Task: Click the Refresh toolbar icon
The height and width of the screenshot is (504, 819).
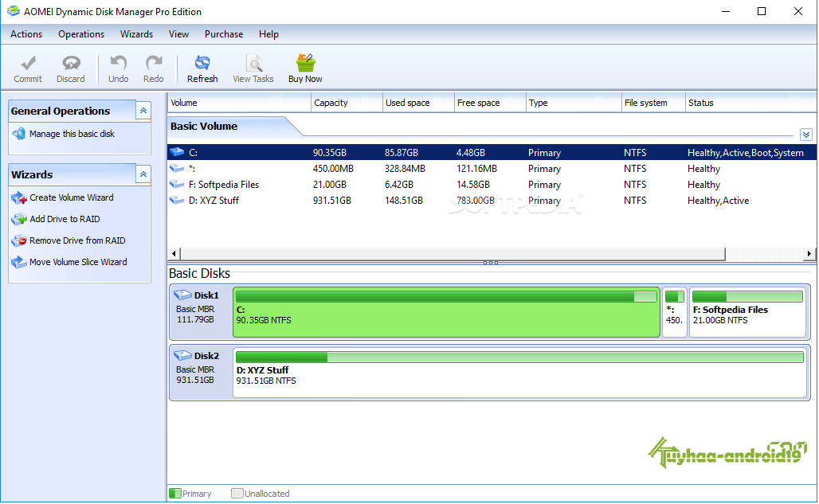Action: pos(202,63)
